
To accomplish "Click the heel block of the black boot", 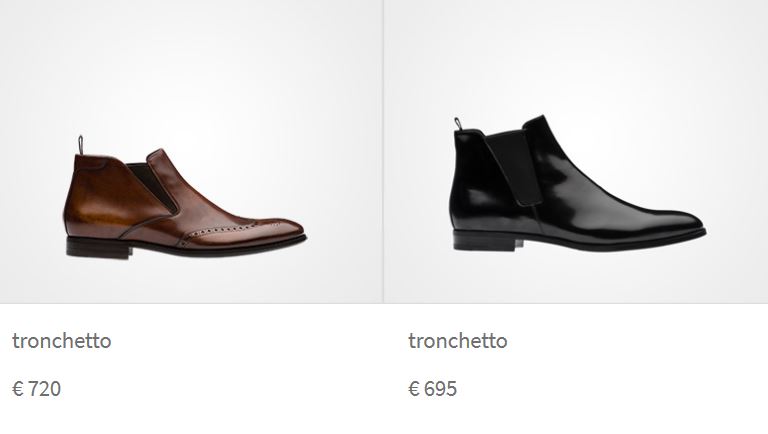I will click(487, 241).
